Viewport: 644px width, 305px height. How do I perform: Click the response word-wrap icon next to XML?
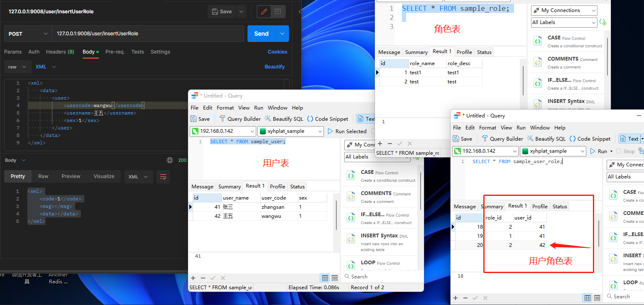click(x=163, y=177)
